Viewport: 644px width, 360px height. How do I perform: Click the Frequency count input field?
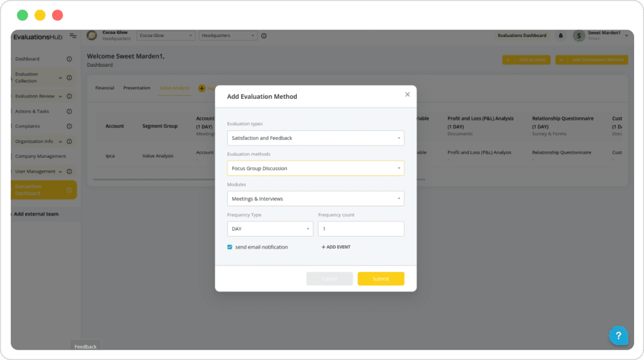point(361,229)
